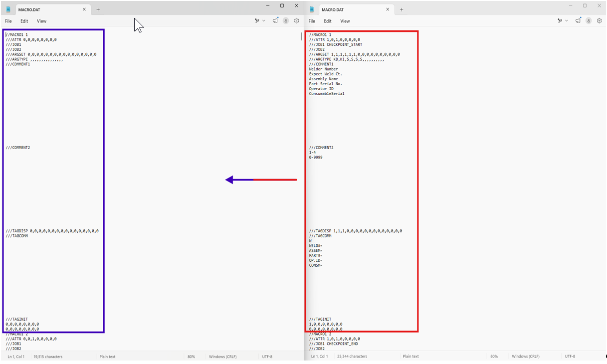Click the account profile icon in right window
The image size is (607, 364).
tap(589, 21)
